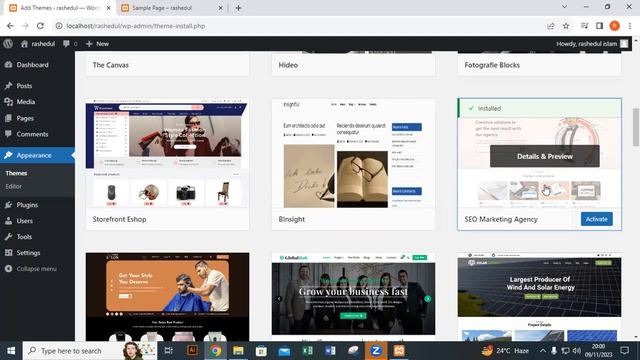Launch Adobe Illustrator from the taskbar

point(192,351)
